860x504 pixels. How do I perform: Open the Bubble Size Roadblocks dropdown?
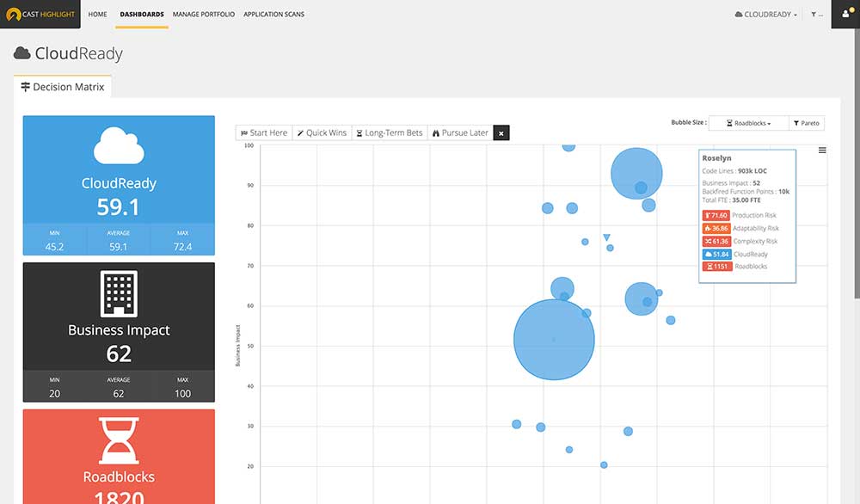[x=749, y=123]
